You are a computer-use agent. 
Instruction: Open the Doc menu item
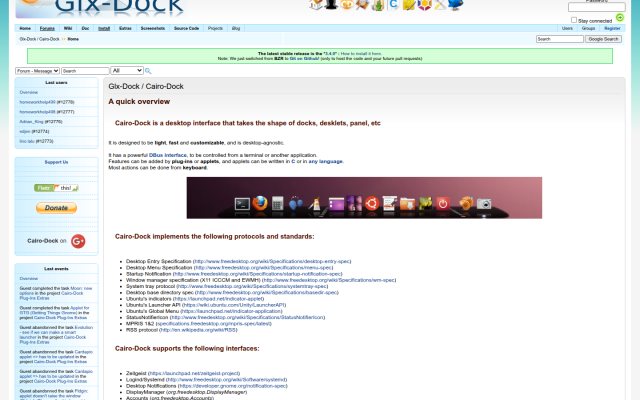click(x=85, y=29)
